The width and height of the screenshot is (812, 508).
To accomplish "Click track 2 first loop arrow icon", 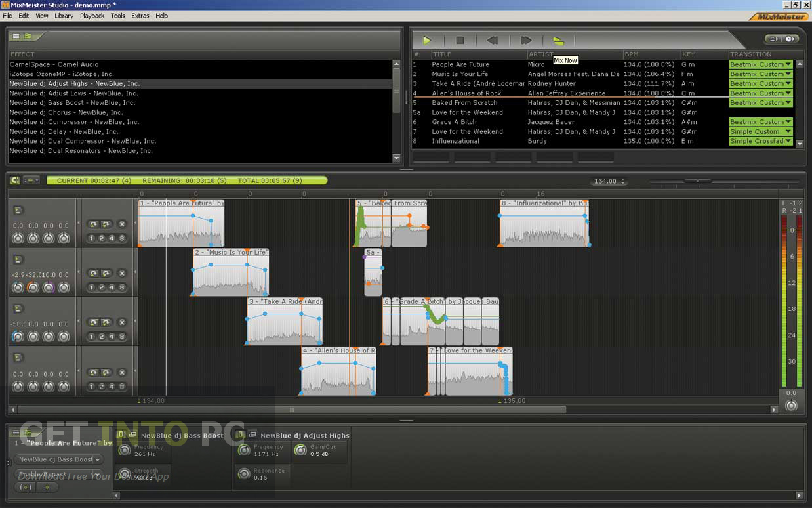I will pyautogui.click(x=93, y=273).
